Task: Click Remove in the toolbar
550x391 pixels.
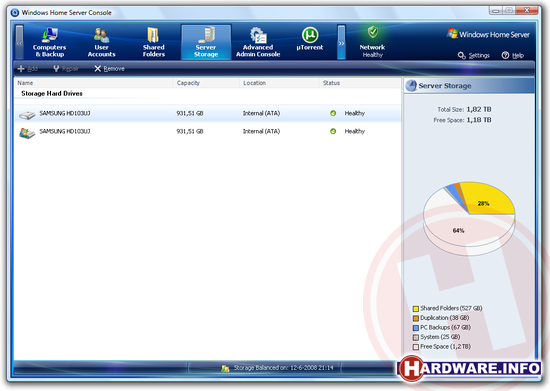Action: [x=109, y=69]
